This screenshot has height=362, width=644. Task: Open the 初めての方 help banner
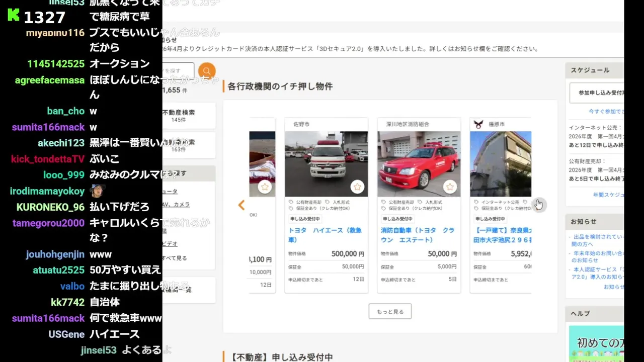596,344
